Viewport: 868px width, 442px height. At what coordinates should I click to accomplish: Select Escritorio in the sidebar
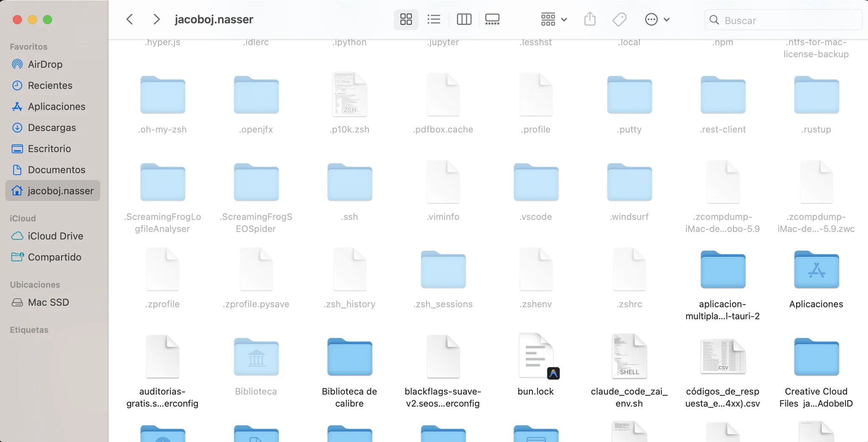pyautogui.click(x=53, y=149)
